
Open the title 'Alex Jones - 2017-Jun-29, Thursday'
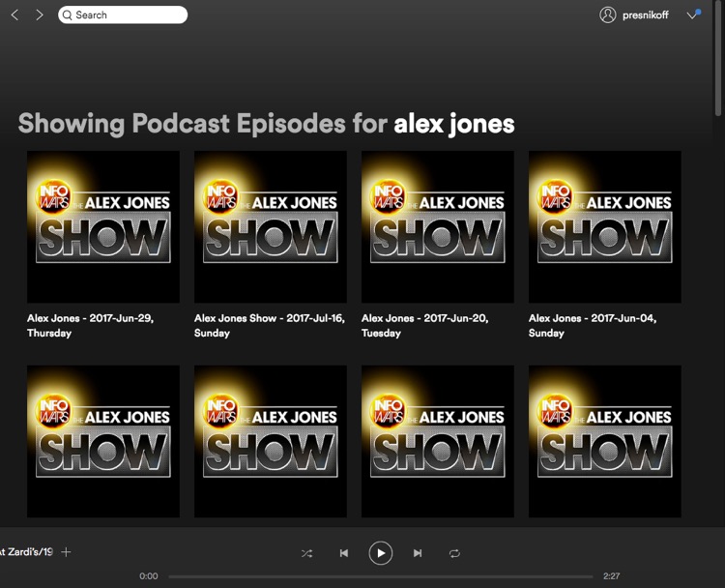[x=90, y=325]
